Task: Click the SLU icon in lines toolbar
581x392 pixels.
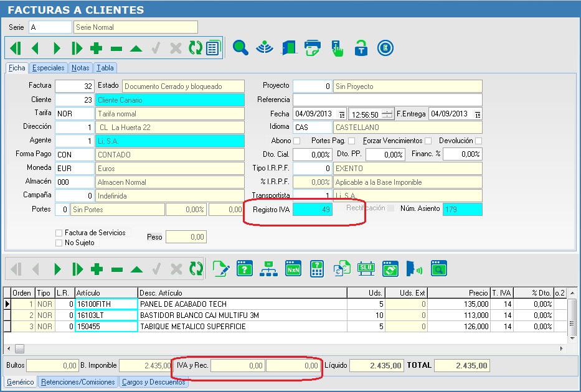Action: pyautogui.click(x=366, y=269)
